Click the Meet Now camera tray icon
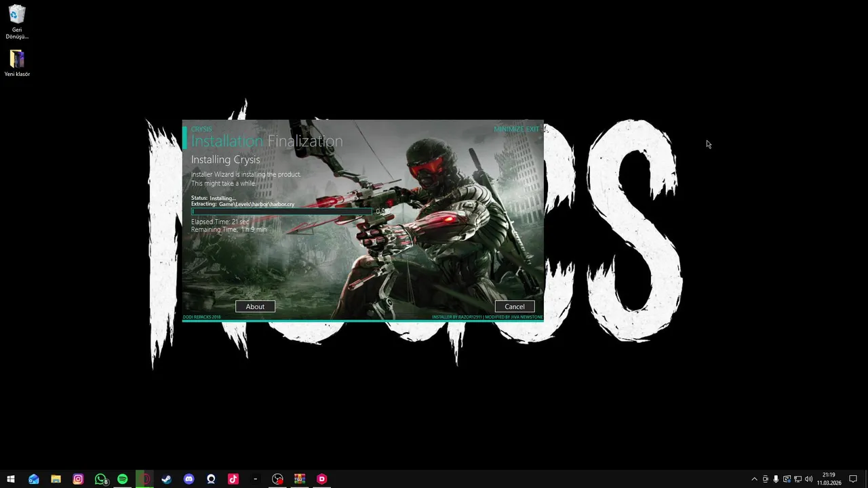This screenshot has height=488, width=868. pos(765,479)
